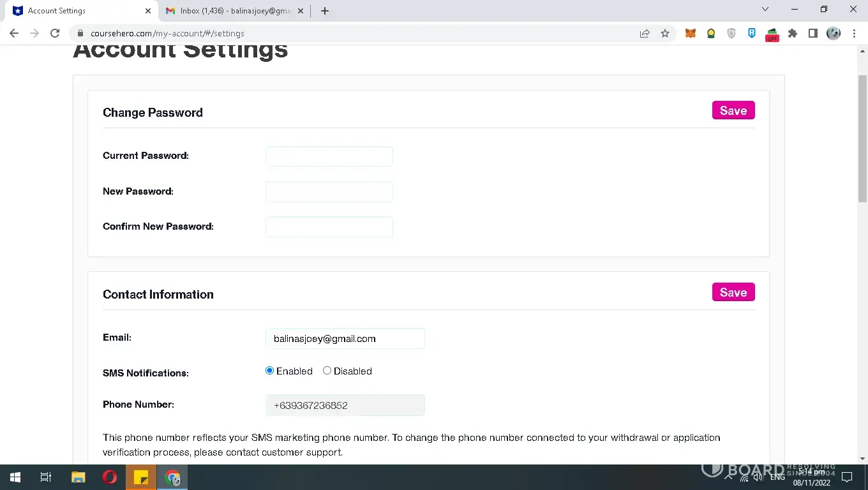The height and width of the screenshot is (490, 868).
Task: Close the Account Settings tab
Action: coord(148,11)
